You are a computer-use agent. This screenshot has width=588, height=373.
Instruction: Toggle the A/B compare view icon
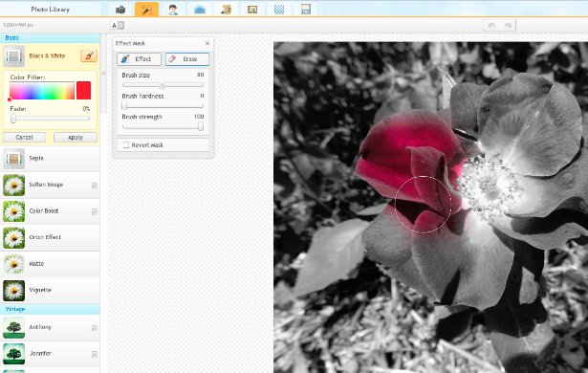coord(118,26)
